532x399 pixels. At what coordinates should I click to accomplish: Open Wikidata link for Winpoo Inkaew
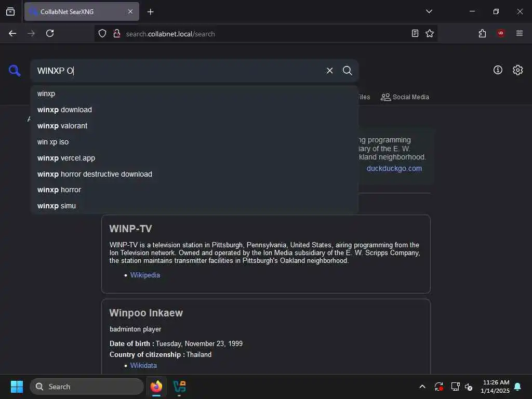(x=143, y=365)
